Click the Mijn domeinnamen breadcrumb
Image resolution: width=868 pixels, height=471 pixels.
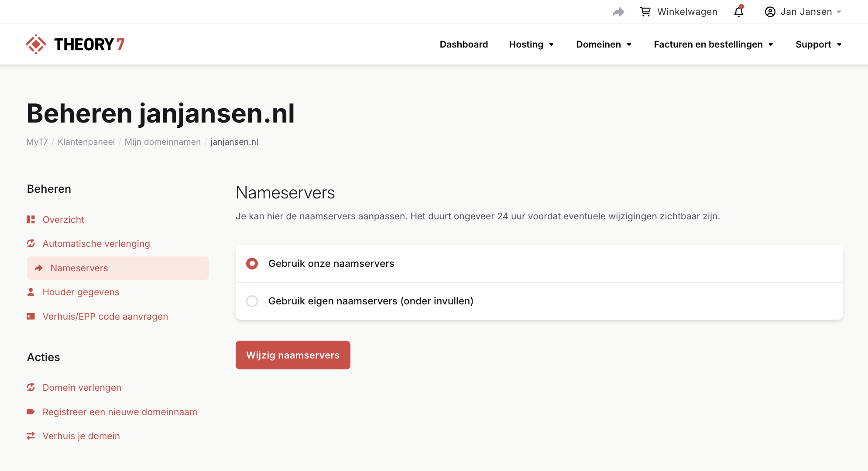coord(162,142)
